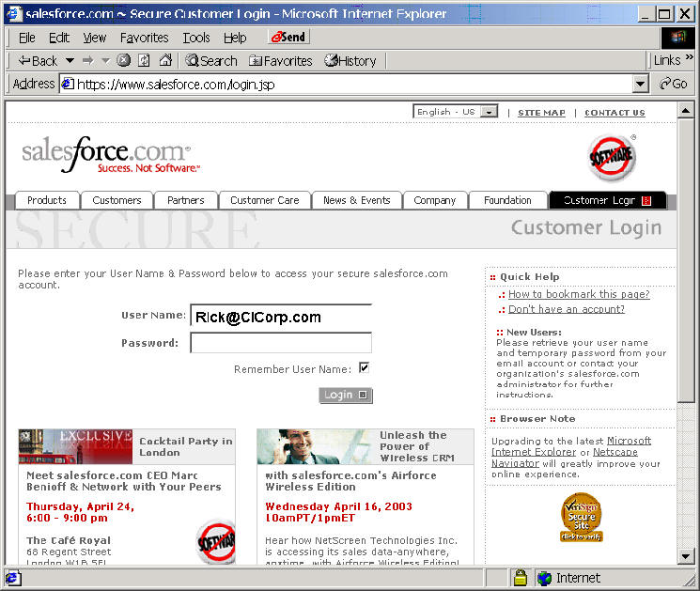Click the Refresh page icon
This screenshot has height=591, width=700.
[144, 60]
